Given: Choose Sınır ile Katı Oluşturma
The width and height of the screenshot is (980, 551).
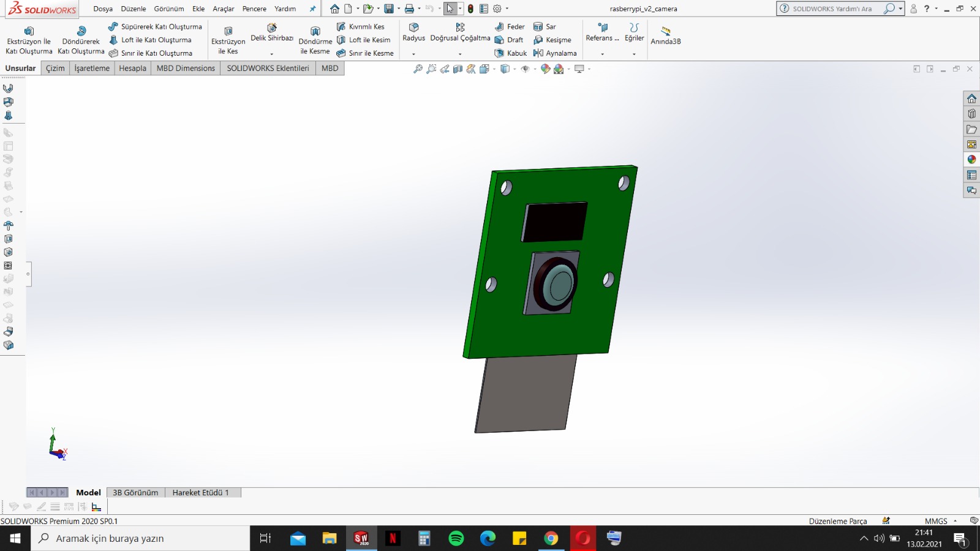Looking at the screenshot, I should tap(151, 53).
